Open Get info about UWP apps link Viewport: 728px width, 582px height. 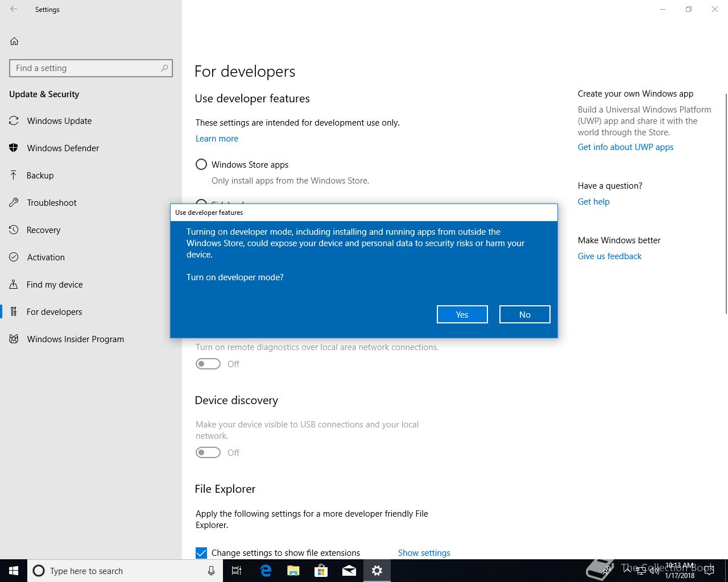625,147
